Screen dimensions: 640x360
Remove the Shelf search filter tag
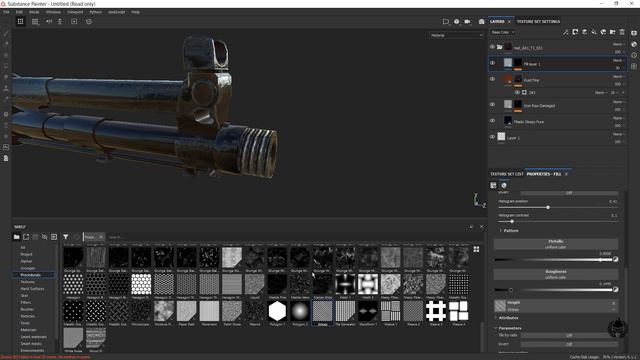(x=101, y=237)
